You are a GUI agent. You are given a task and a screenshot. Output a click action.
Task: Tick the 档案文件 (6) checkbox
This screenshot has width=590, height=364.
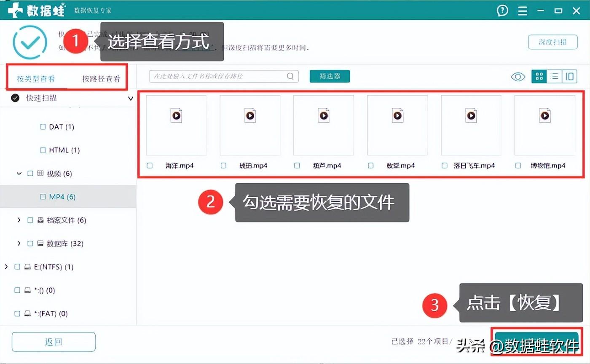click(x=30, y=220)
